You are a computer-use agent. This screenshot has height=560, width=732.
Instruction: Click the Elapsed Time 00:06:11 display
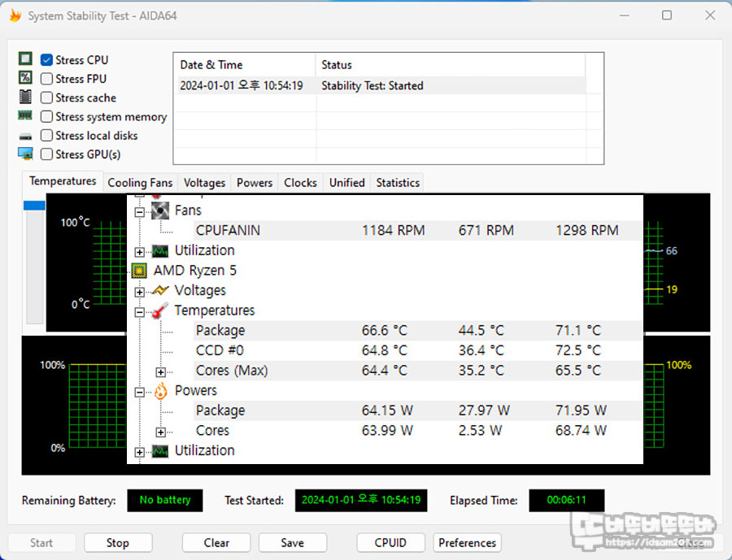[566, 501]
